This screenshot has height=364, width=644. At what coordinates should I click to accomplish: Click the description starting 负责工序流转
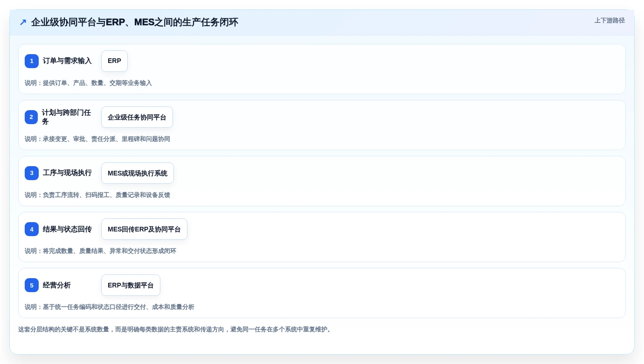(97, 195)
